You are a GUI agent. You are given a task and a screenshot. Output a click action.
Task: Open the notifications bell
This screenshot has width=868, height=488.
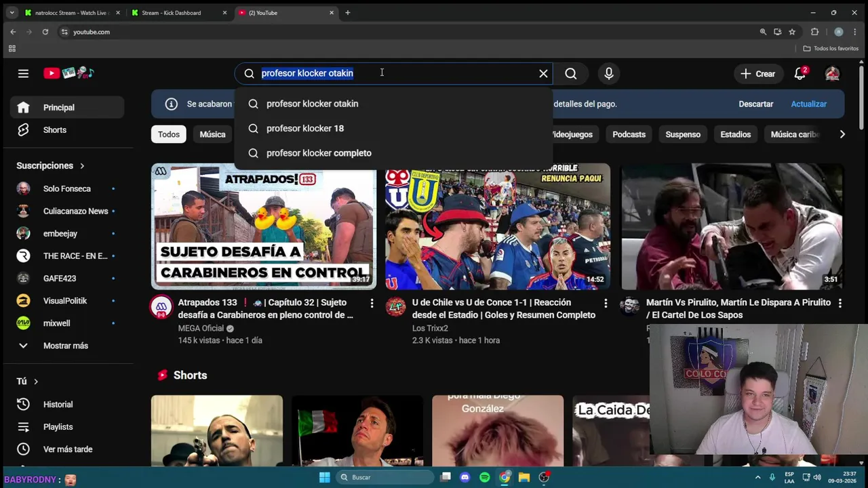800,73
